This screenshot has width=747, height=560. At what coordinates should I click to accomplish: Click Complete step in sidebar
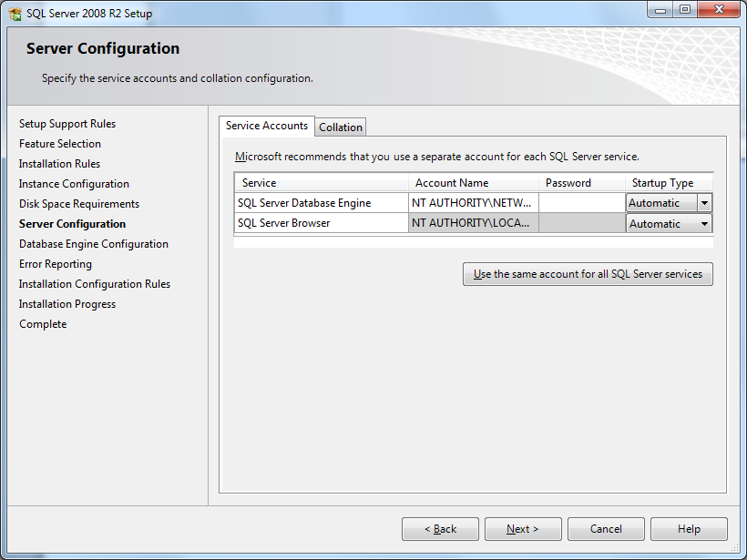tap(43, 324)
